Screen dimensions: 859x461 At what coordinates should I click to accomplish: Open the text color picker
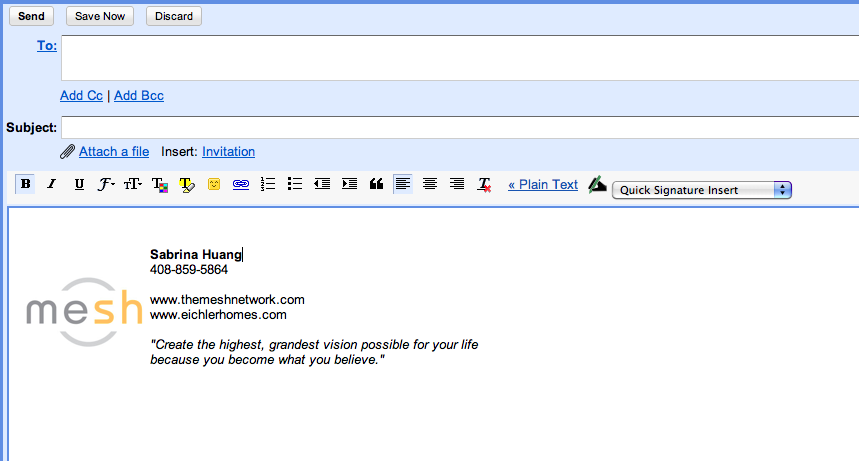tap(160, 184)
